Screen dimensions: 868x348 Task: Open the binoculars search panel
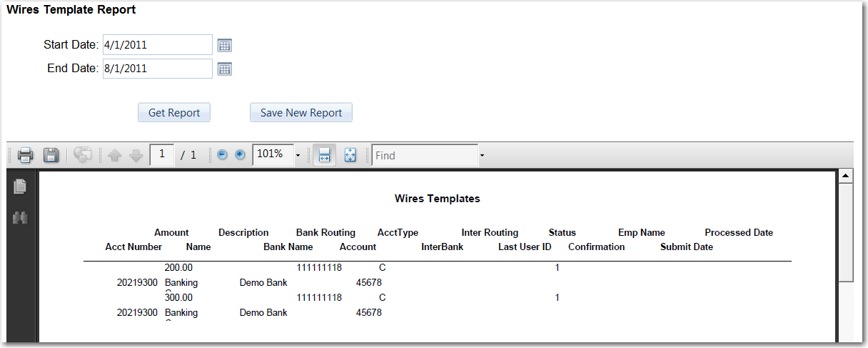[x=20, y=218]
